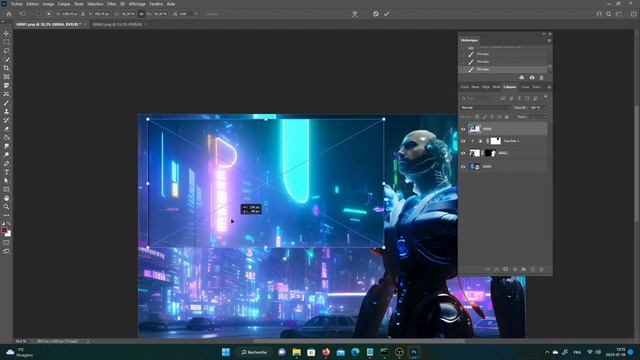Create a new layer icon
The width and height of the screenshot is (640, 360).
click(x=532, y=269)
